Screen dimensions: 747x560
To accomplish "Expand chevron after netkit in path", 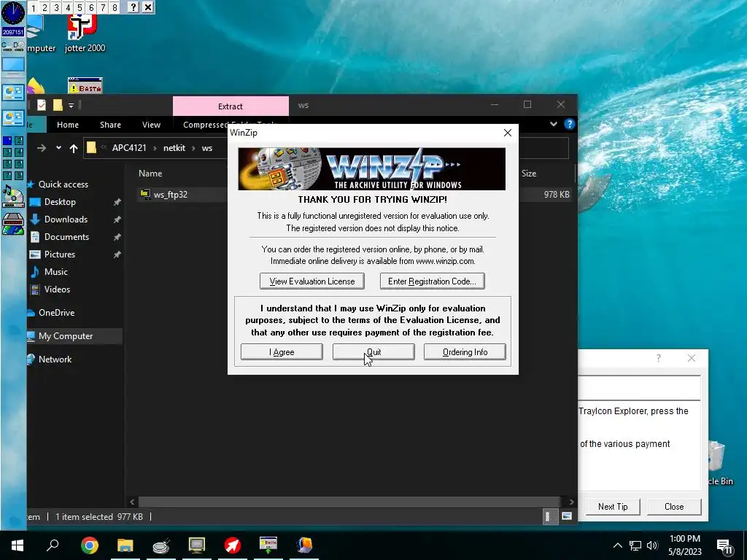I will point(194,148).
